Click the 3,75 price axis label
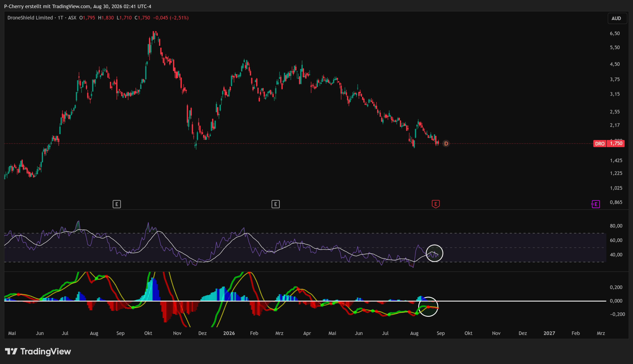This screenshot has width=633, height=364. 615,79
